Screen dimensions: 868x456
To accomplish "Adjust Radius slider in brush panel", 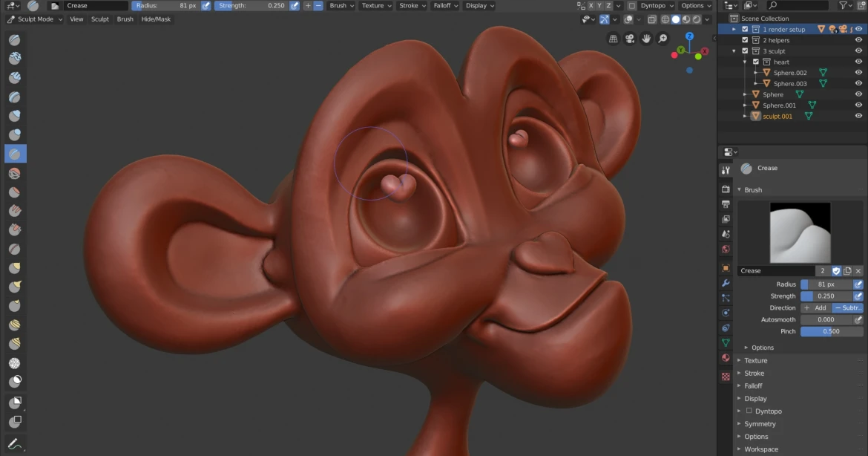I will (826, 284).
